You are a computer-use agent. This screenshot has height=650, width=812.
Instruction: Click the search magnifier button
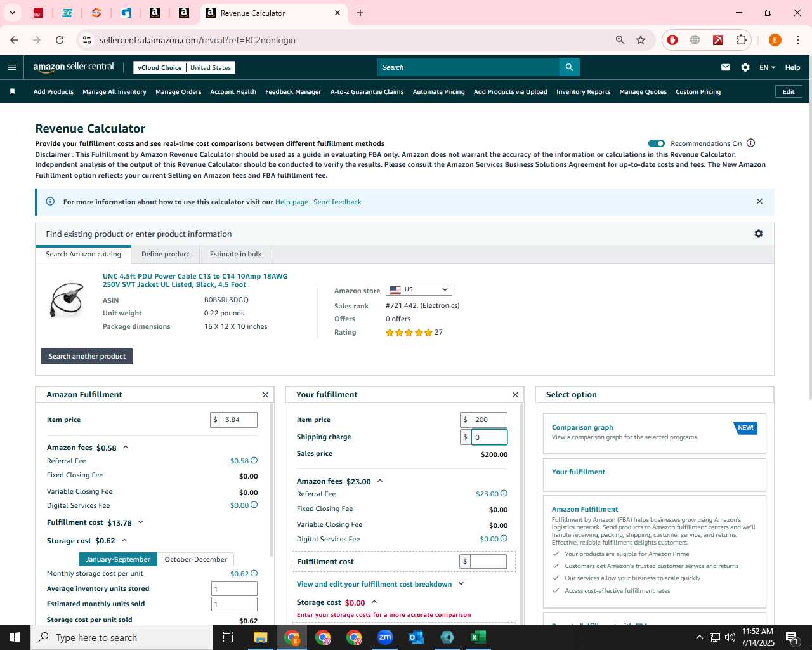(x=569, y=67)
